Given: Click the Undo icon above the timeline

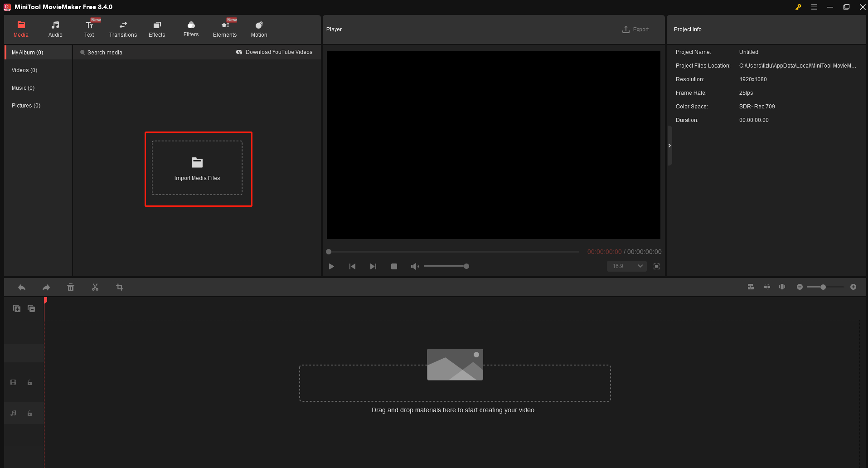Looking at the screenshot, I should pos(21,287).
